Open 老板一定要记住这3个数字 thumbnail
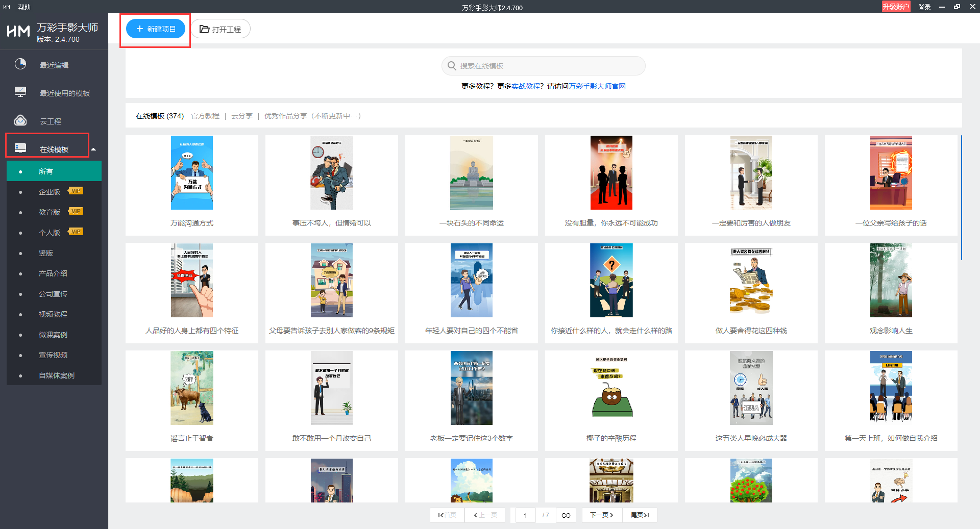This screenshot has height=529, width=980. pyautogui.click(x=472, y=388)
